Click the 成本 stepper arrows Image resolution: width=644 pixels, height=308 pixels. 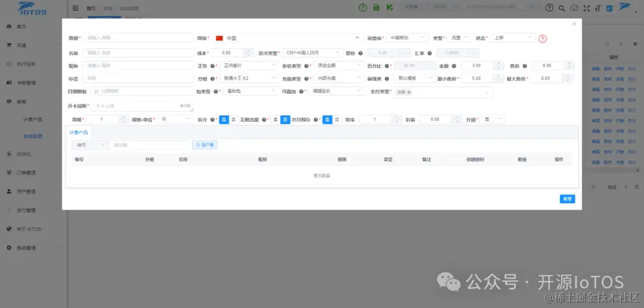[x=249, y=53]
